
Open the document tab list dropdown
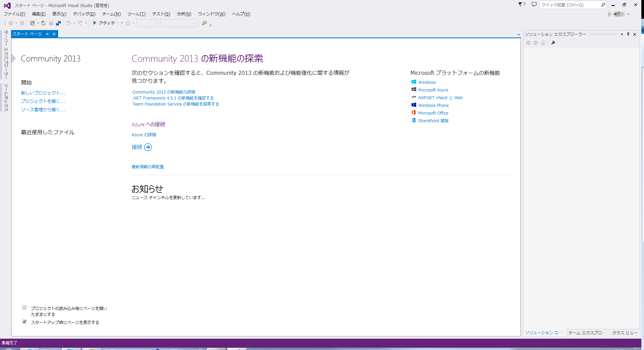click(x=518, y=35)
